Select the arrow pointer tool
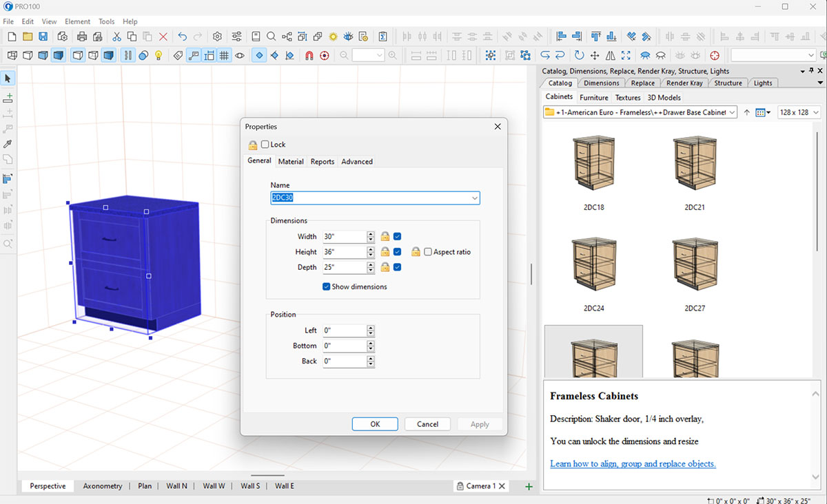The height and width of the screenshot is (504, 827). 8,78
